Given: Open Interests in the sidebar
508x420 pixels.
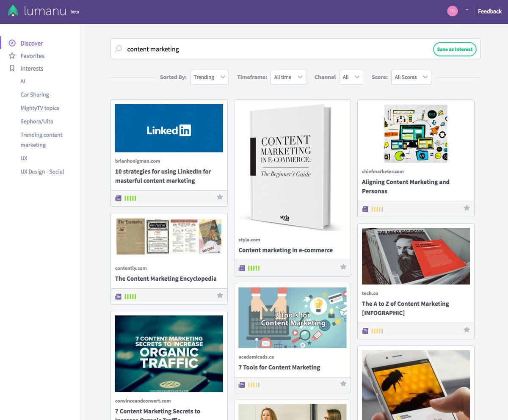Looking at the screenshot, I should [32, 69].
